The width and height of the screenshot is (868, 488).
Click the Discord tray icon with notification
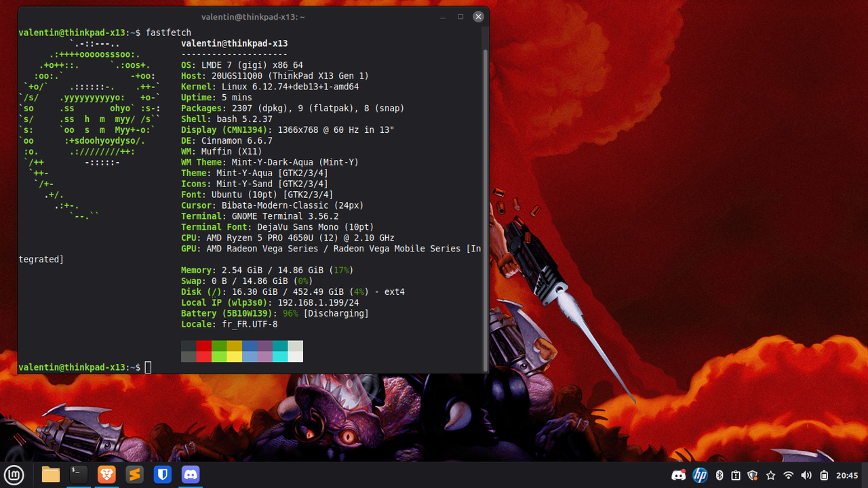click(x=679, y=475)
